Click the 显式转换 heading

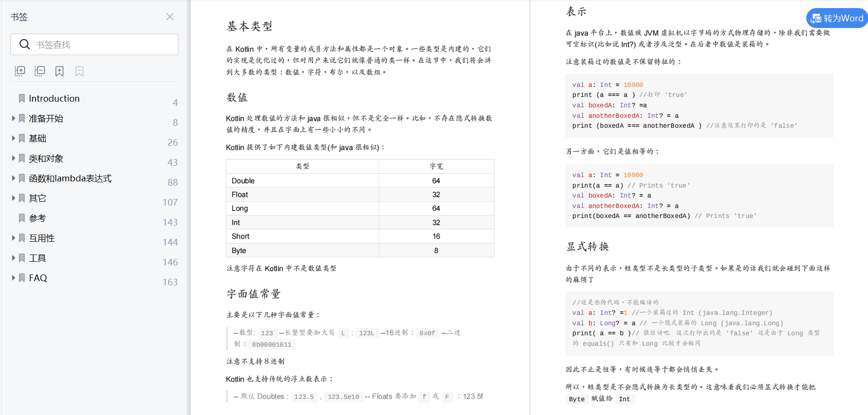[588, 246]
